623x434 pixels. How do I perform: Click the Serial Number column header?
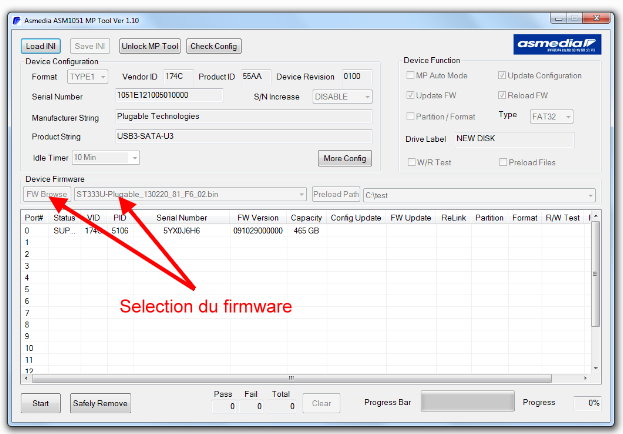182,218
